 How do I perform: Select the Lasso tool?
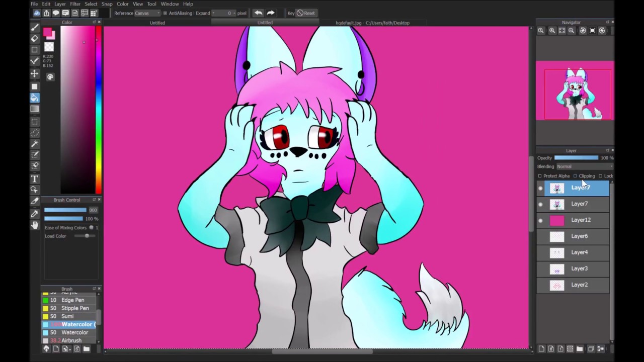pos(35,133)
